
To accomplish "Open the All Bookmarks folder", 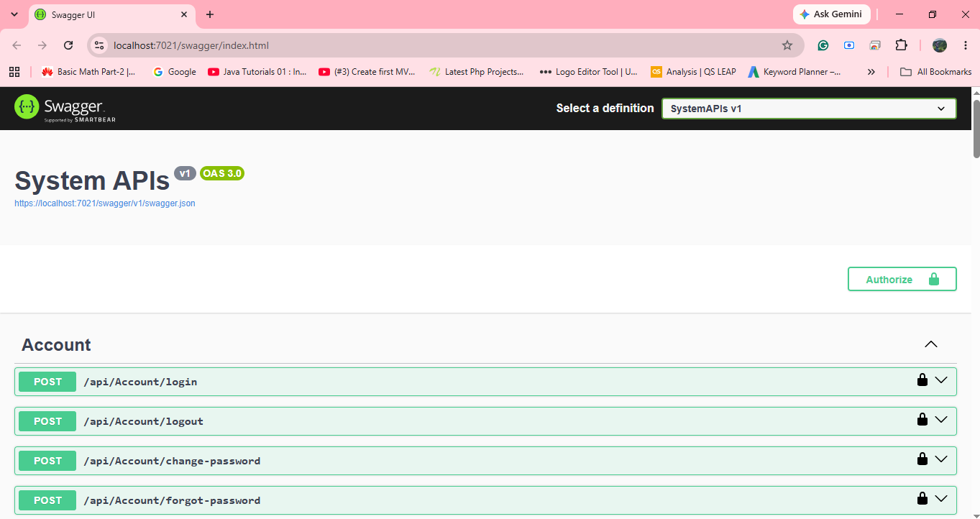I will [x=936, y=72].
